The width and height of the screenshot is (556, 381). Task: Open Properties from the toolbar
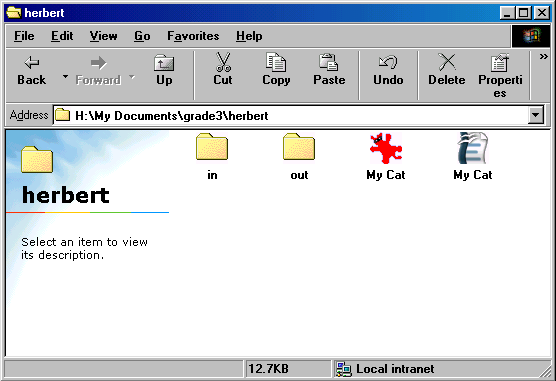500,75
